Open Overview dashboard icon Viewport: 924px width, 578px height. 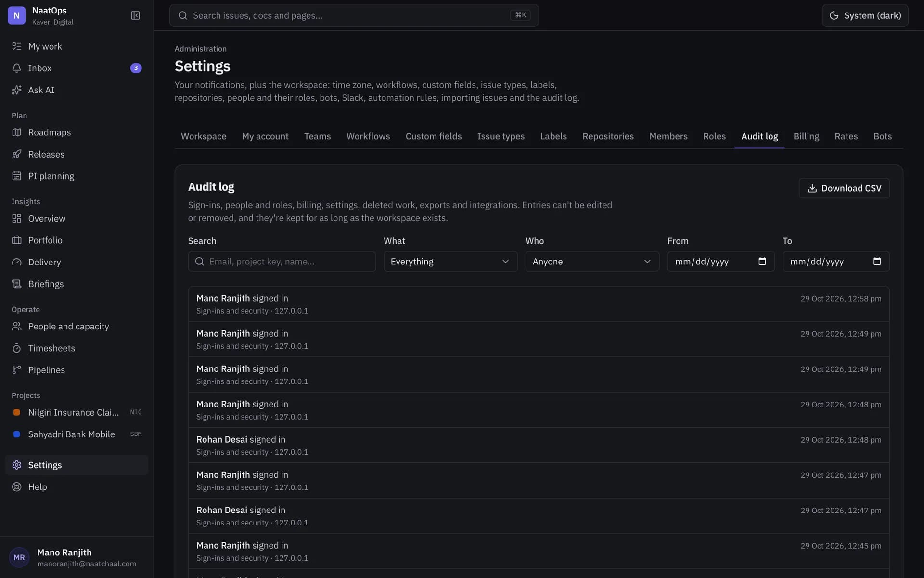pyautogui.click(x=17, y=218)
